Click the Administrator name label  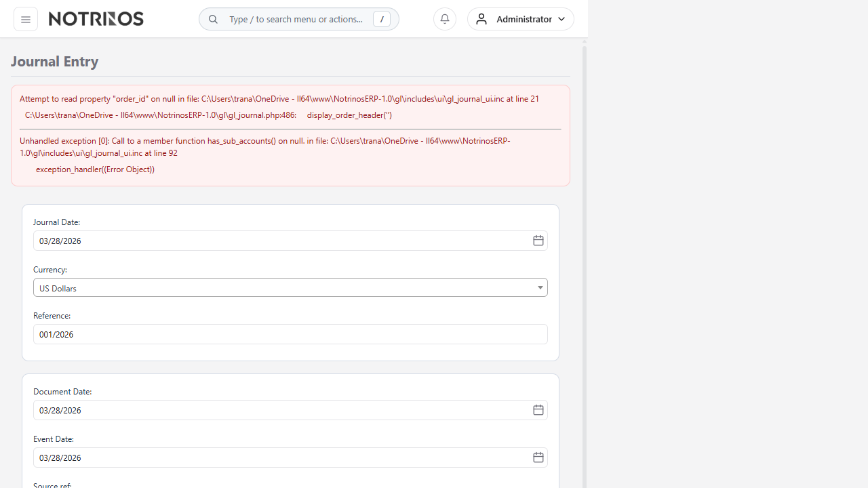coord(524,19)
